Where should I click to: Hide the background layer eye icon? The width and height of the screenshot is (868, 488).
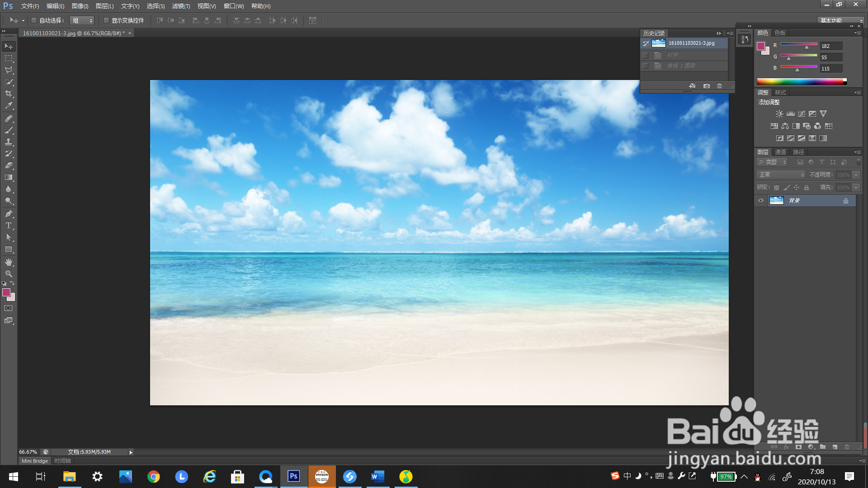(761, 201)
